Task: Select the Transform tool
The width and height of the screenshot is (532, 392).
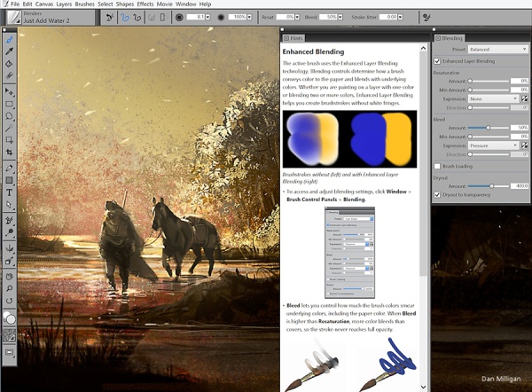Action: (9, 140)
